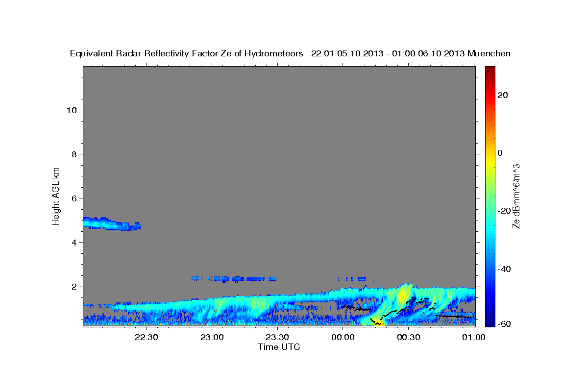This screenshot has height=392, width=588.
Task: Click the height tick label 6
Action: pos(74,198)
